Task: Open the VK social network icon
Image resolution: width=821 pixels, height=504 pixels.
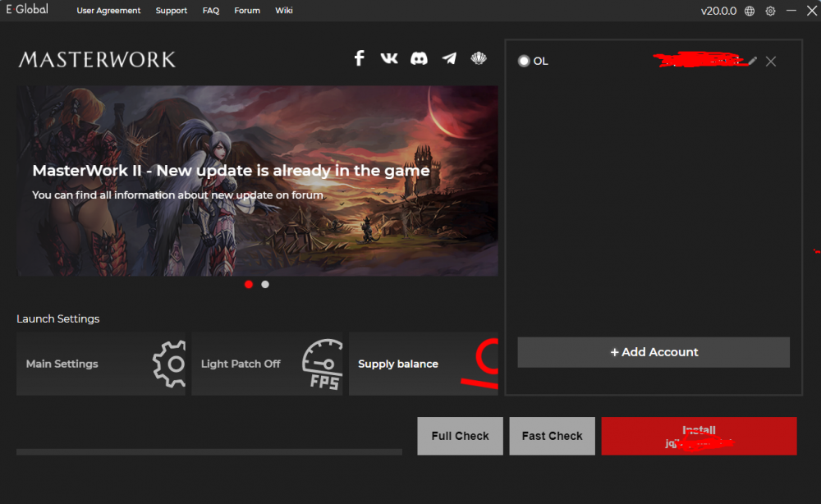Action: click(389, 58)
